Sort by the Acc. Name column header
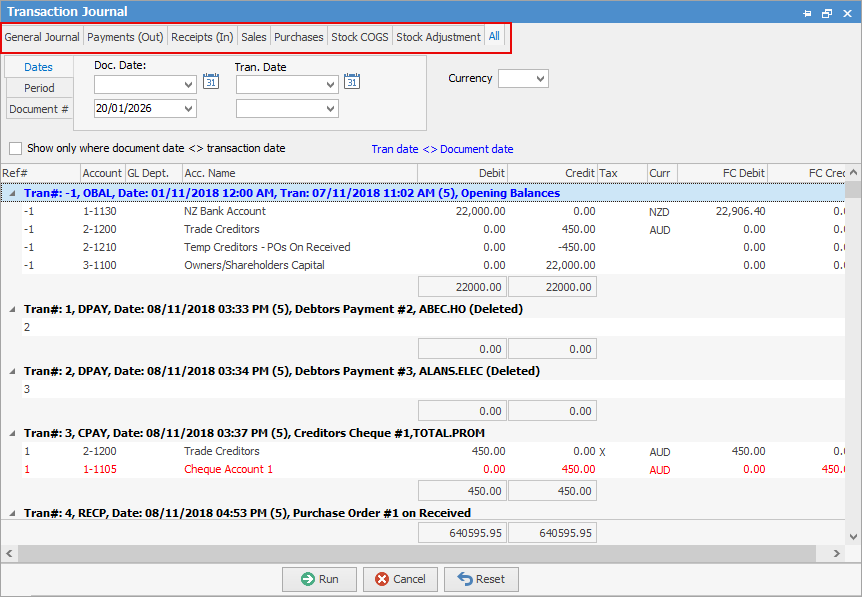 [x=300, y=173]
